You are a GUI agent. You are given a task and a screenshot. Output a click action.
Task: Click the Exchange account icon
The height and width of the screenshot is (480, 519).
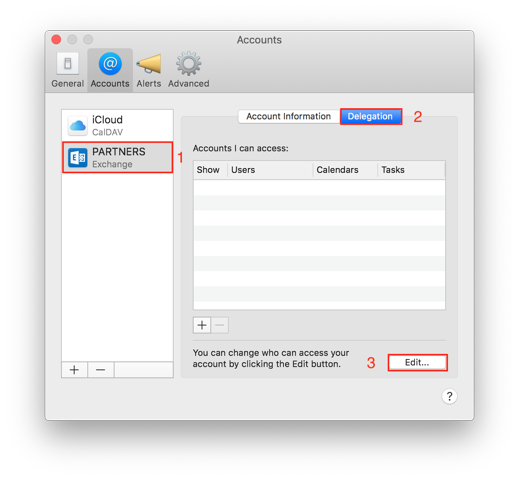click(x=78, y=157)
